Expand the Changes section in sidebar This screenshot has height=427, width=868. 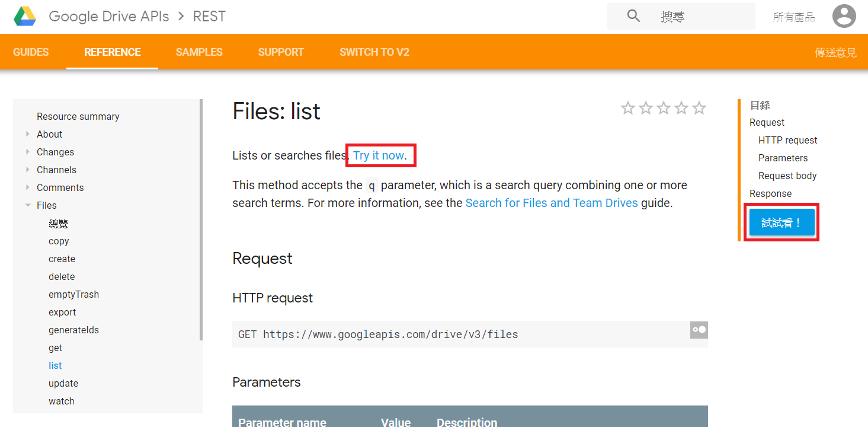point(28,152)
